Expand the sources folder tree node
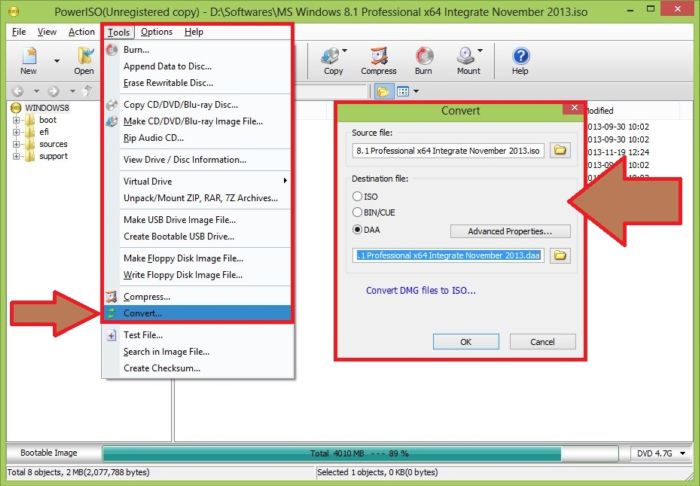700x486 pixels. 17,144
